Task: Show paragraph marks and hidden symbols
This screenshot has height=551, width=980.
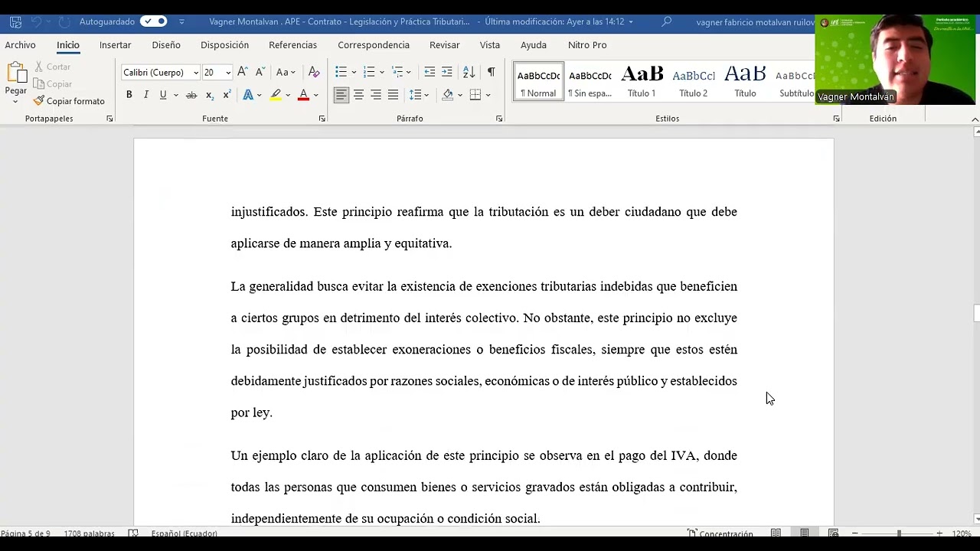Action: coord(491,72)
